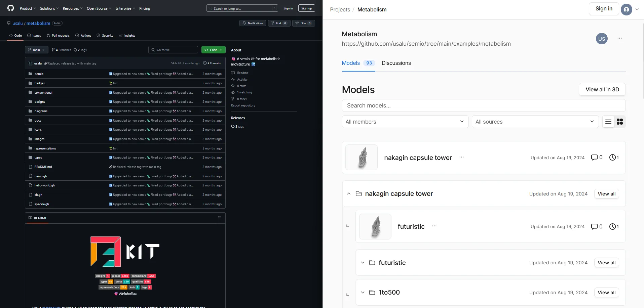The width and height of the screenshot is (644, 308).
Task: Focus the Go to file field
Action: click(173, 50)
